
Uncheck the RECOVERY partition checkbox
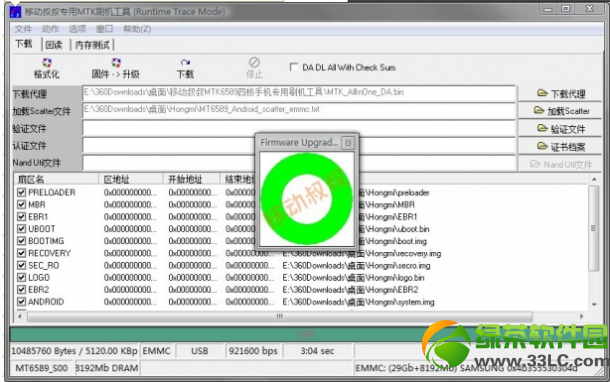(x=21, y=253)
